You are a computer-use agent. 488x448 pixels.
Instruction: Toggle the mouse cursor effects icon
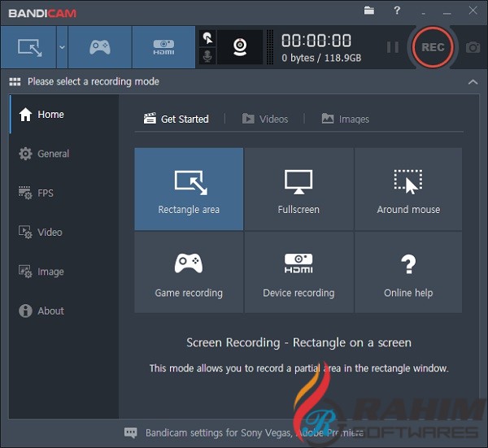pyautogui.click(x=207, y=38)
